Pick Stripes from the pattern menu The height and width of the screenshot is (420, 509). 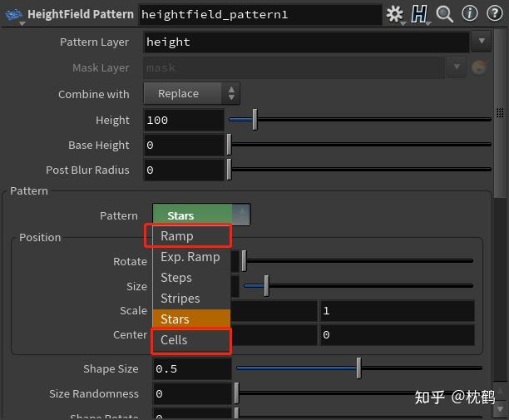tap(180, 299)
